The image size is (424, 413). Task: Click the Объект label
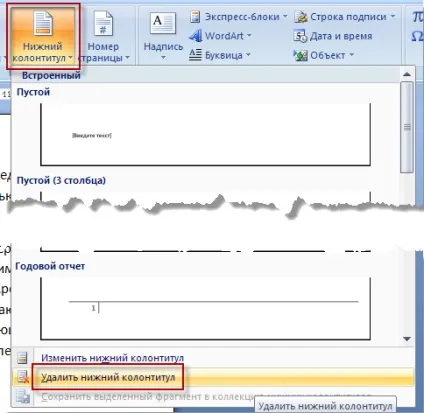pyautogui.click(x=328, y=55)
